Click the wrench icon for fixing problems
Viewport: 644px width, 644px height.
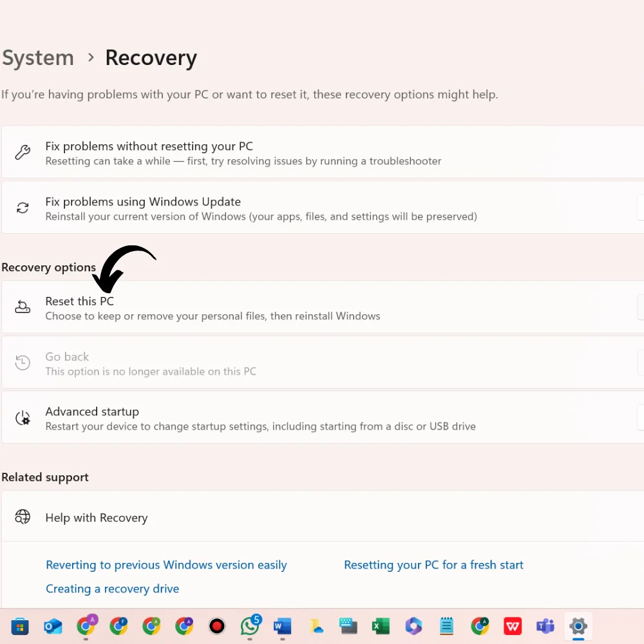coord(23,153)
